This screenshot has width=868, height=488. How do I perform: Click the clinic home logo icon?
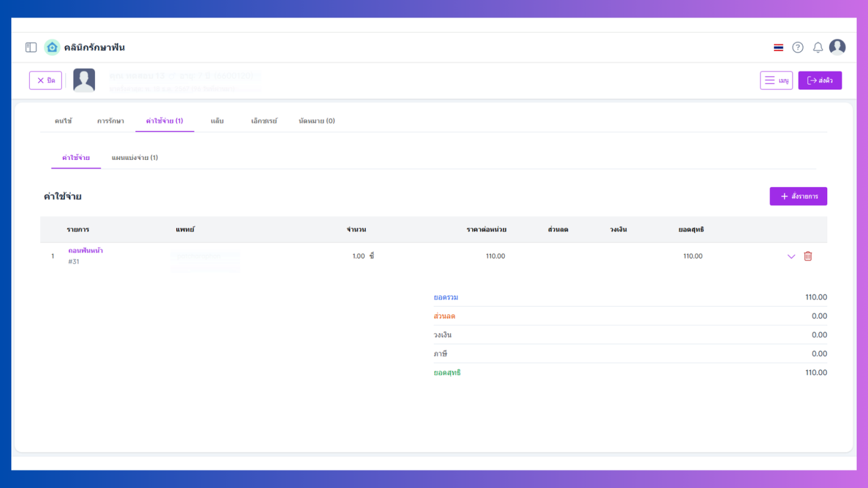coord(52,47)
